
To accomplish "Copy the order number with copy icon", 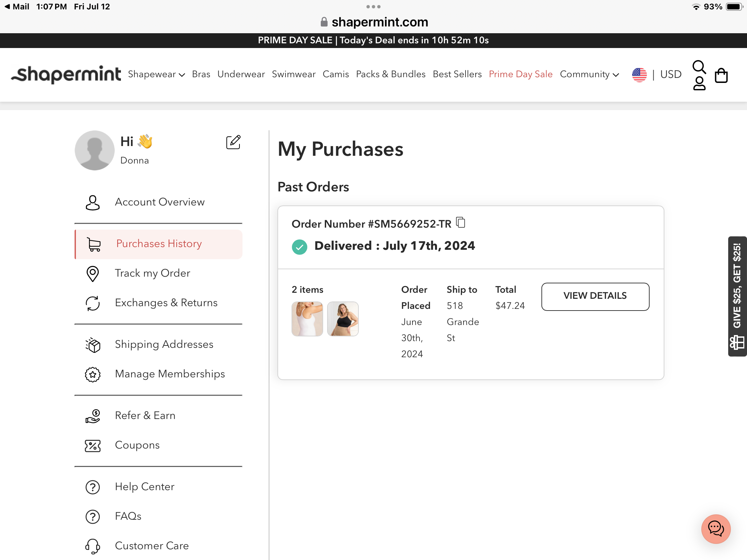I will [460, 223].
